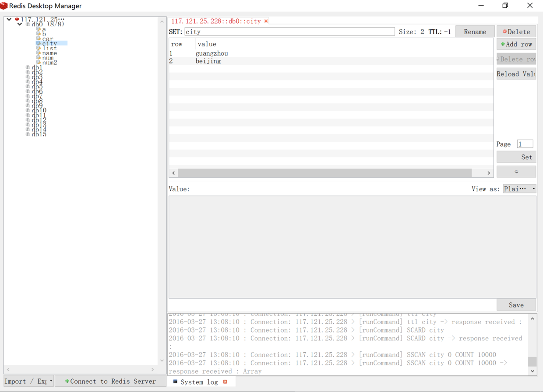Click the red Redis server connection icon
Image resolution: width=543 pixels, height=392 pixels.
pos(17,19)
